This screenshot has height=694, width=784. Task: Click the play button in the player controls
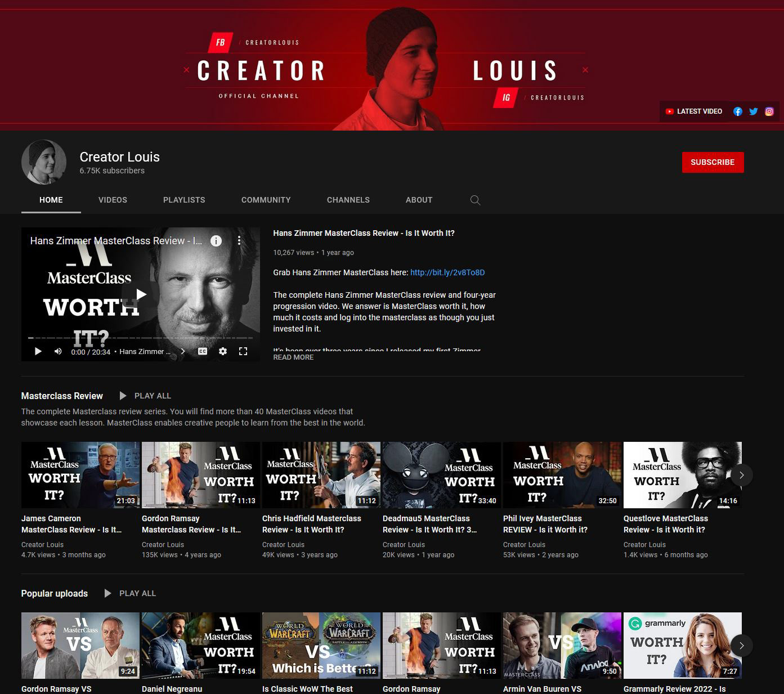(38, 351)
